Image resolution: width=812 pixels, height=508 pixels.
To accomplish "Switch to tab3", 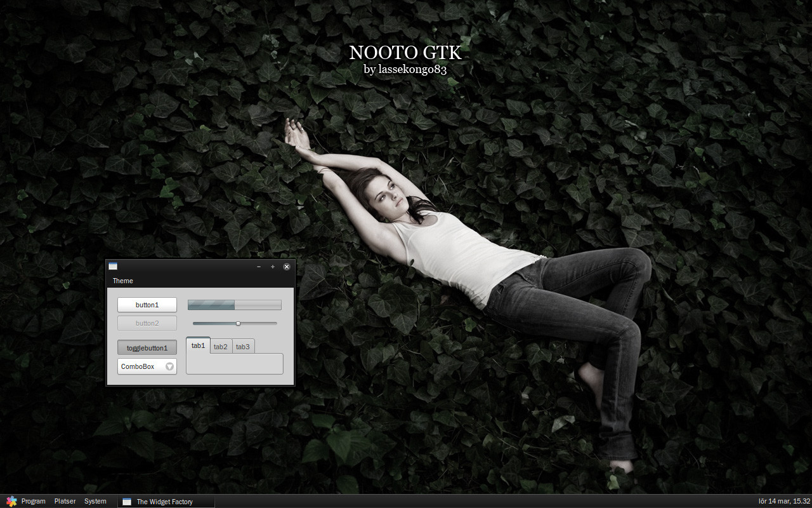I will click(x=243, y=346).
